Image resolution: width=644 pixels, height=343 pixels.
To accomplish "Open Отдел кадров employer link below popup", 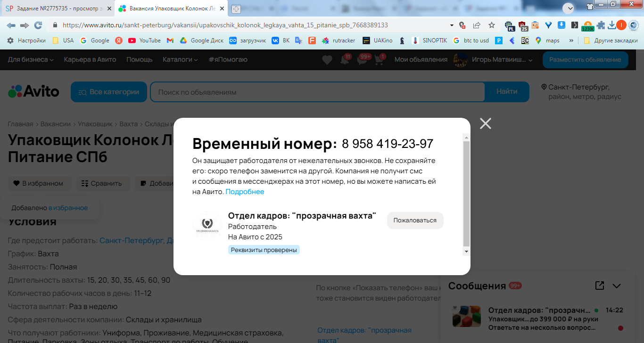I will click(x=364, y=335).
